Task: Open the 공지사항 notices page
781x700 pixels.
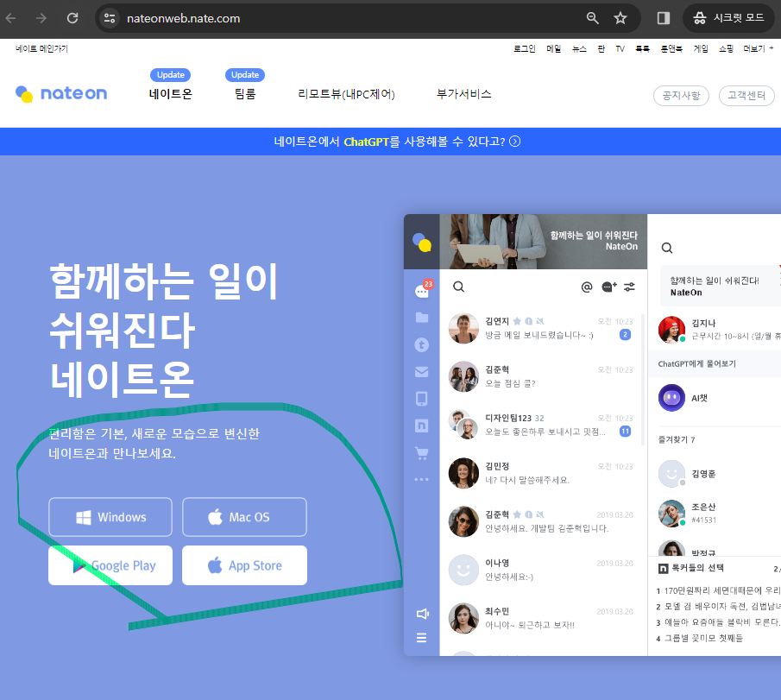Action: pyautogui.click(x=681, y=96)
